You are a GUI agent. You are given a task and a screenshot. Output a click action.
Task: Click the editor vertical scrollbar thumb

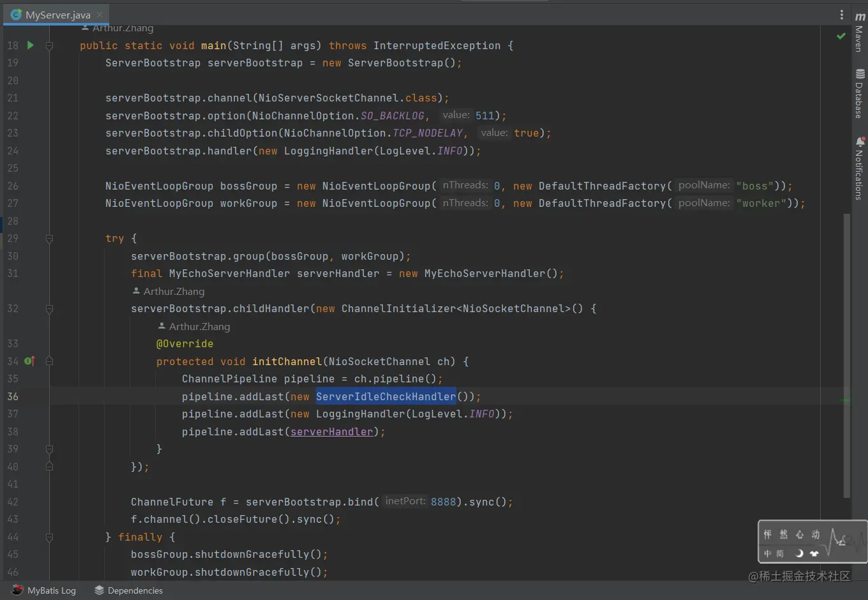point(847,355)
